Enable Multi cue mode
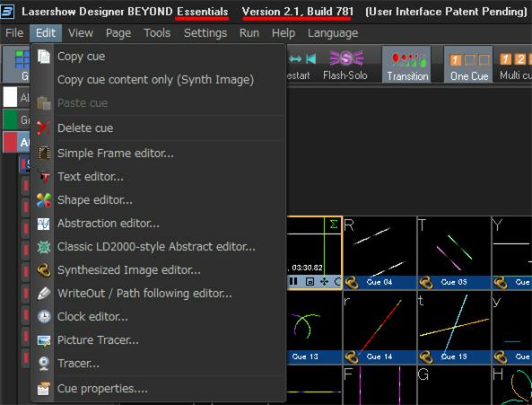The image size is (532, 405). [x=515, y=65]
